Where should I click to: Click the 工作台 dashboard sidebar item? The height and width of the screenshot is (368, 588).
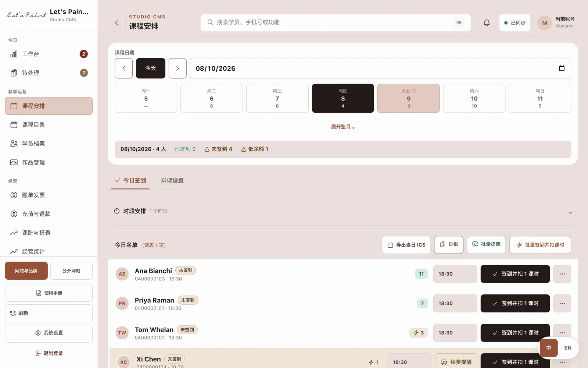pos(49,54)
